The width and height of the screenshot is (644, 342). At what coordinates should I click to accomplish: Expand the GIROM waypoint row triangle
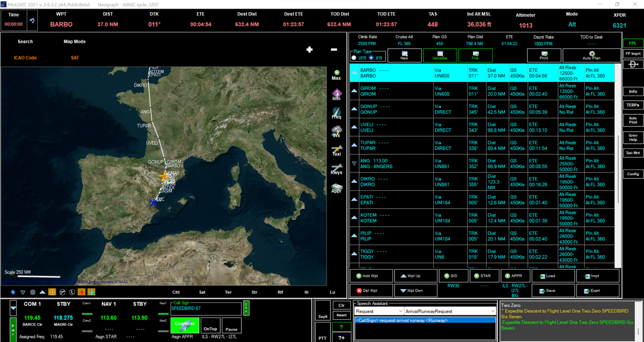[354, 91]
